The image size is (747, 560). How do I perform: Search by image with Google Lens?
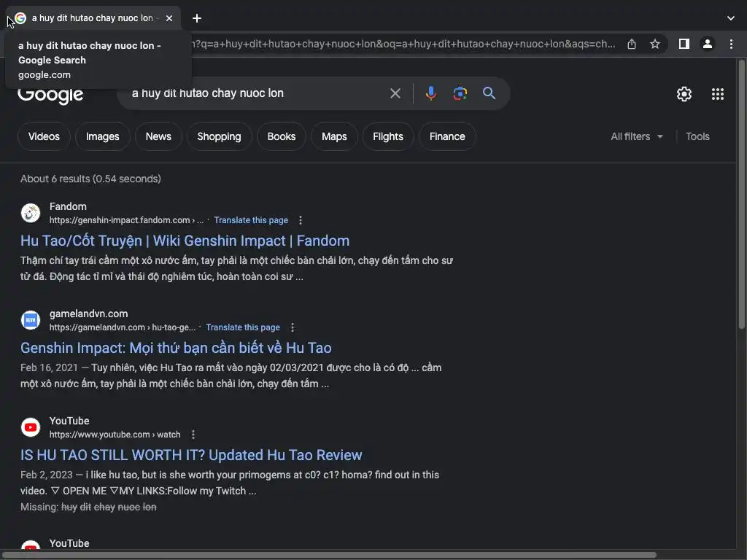[x=460, y=93]
